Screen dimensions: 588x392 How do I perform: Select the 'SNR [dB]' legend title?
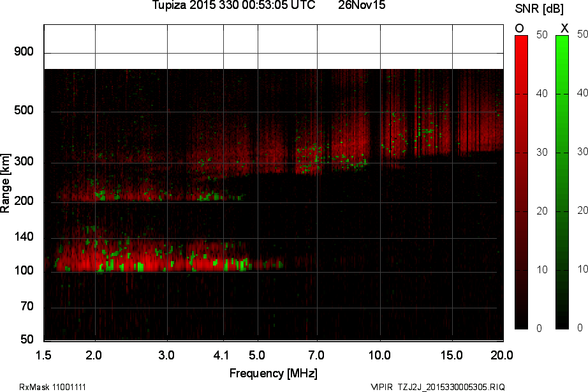pyautogui.click(x=540, y=9)
